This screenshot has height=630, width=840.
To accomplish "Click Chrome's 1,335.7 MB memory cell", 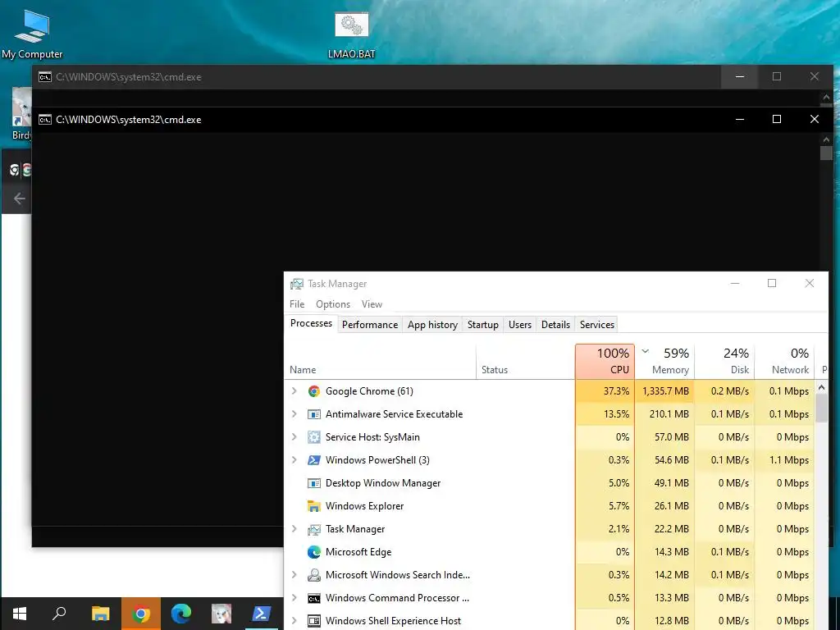I will pos(665,391).
